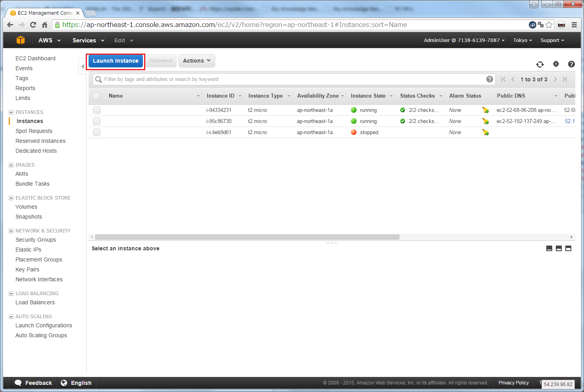Set the details pane to half height

click(x=559, y=248)
